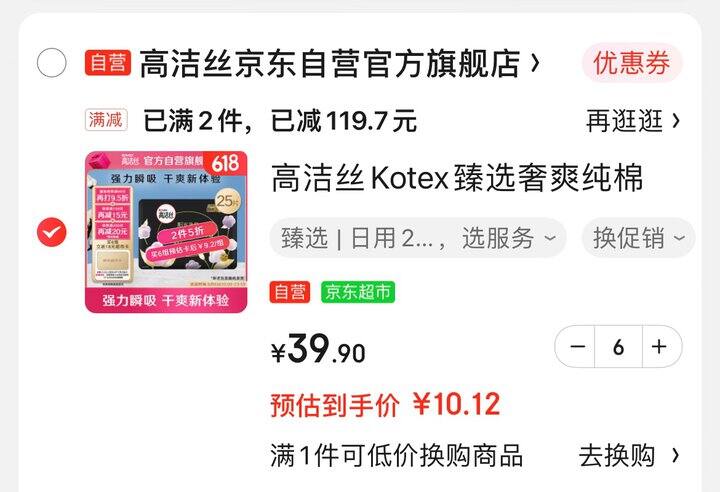
Task: Tap the quantity field showing 6
Action: (619, 346)
